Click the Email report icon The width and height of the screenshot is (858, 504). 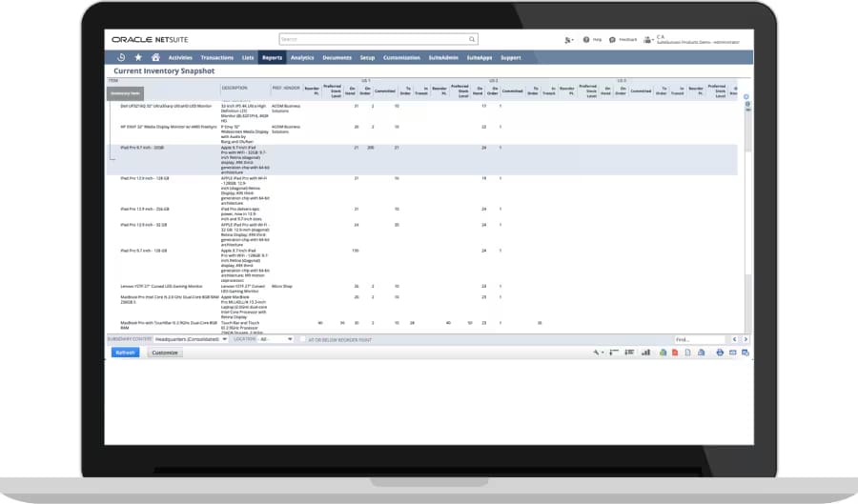pyautogui.click(x=732, y=353)
